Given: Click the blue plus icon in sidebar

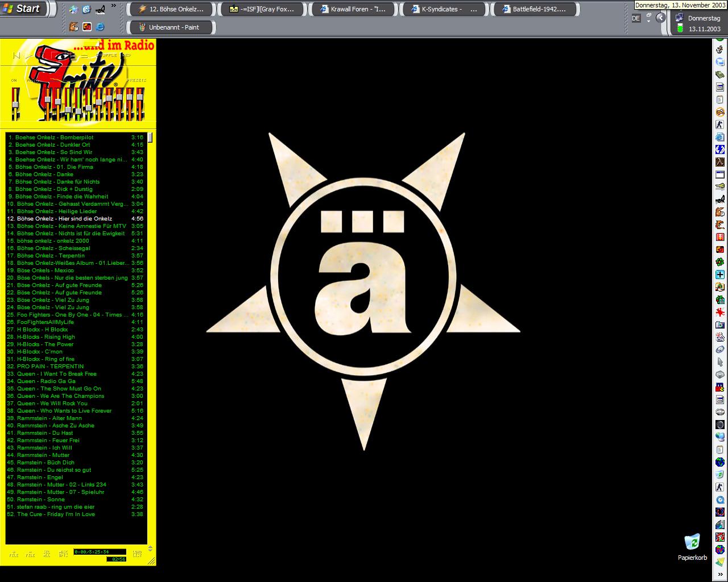Looking at the screenshot, I should [x=719, y=275].
